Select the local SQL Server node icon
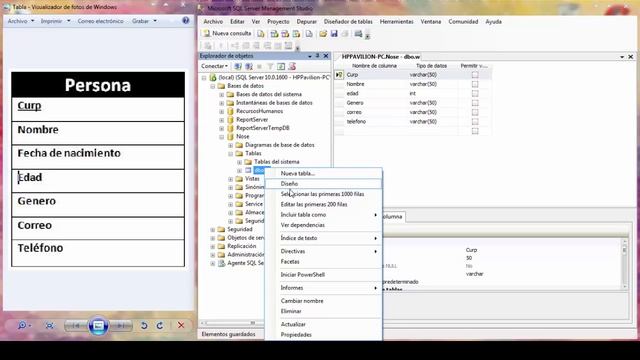 (x=213, y=77)
